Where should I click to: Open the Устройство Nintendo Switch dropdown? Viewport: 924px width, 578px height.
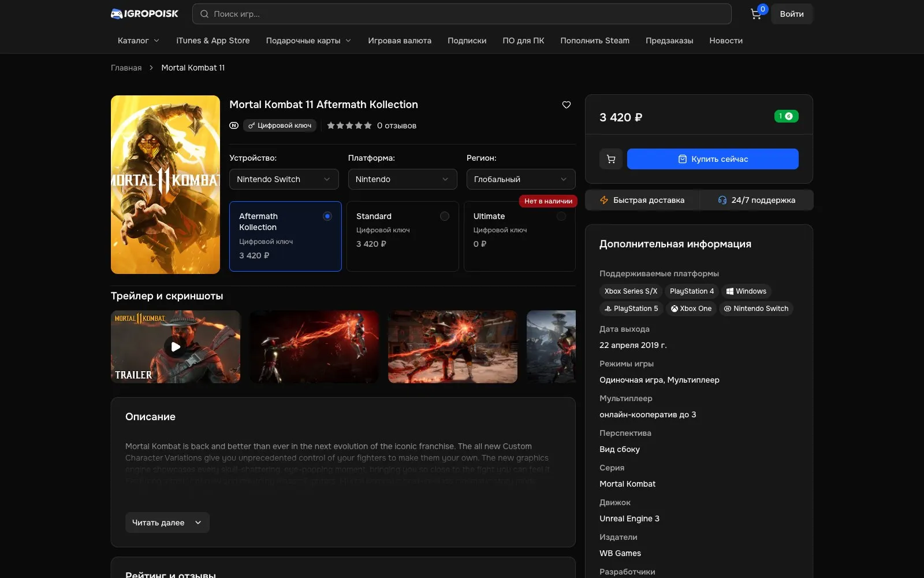pos(284,179)
